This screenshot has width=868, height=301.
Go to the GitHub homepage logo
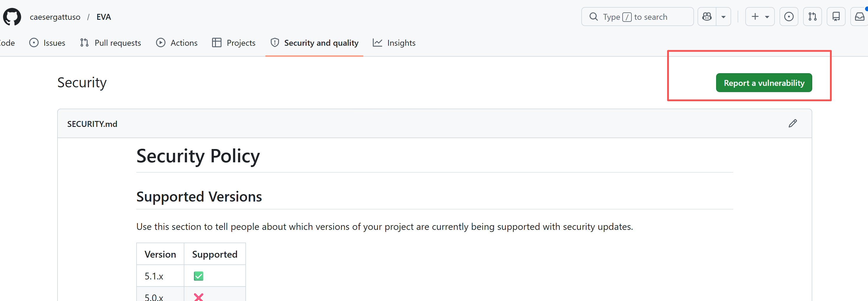click(x=12, y=17)
